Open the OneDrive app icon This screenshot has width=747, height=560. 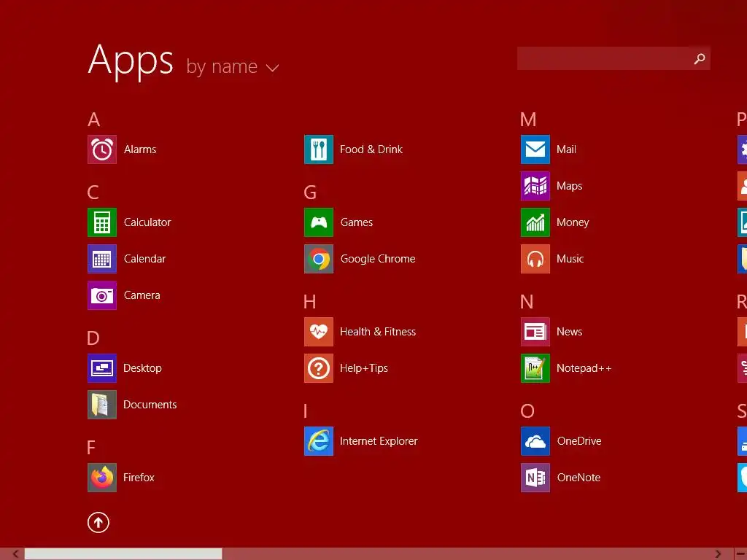[535, 441]
